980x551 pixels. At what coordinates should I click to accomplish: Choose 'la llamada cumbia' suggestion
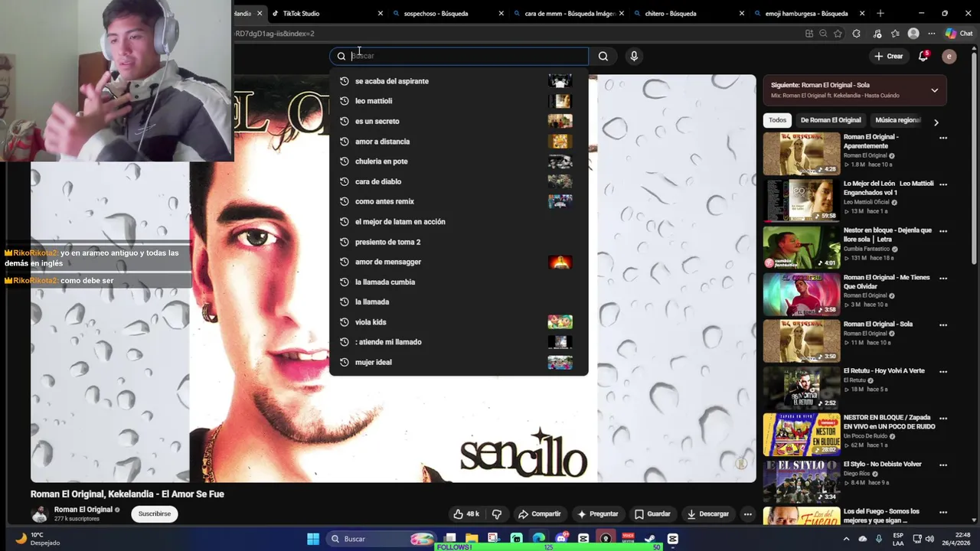[459, 282]
